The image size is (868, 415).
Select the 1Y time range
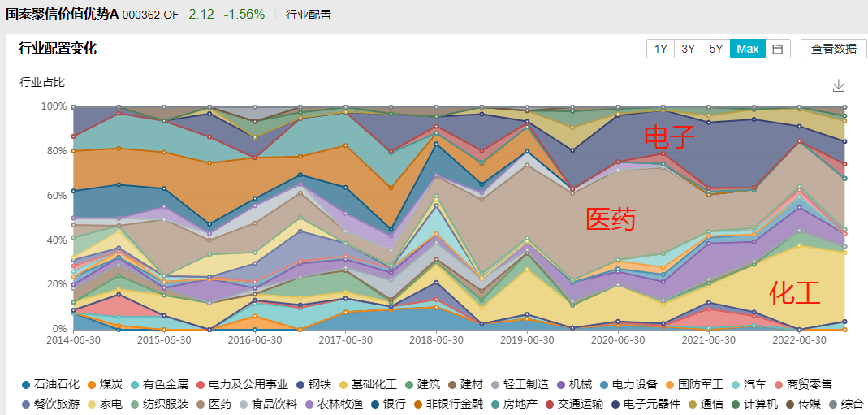(x=660, y=49)
